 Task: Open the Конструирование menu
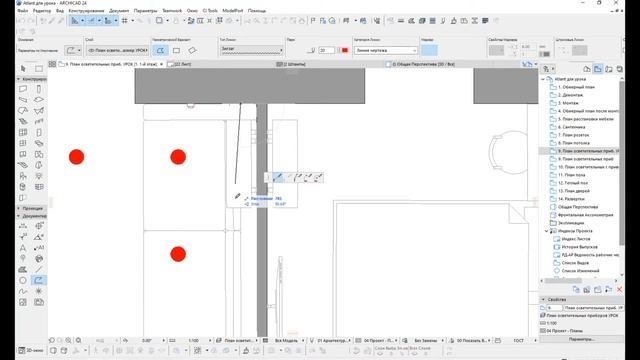pos(87,11)
